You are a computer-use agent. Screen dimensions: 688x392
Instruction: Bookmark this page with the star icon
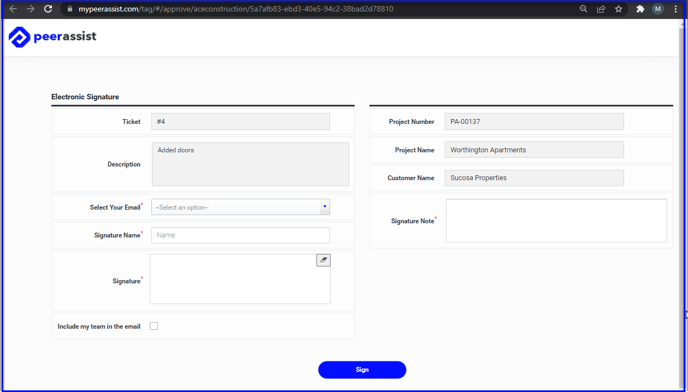tap(618, 9)
